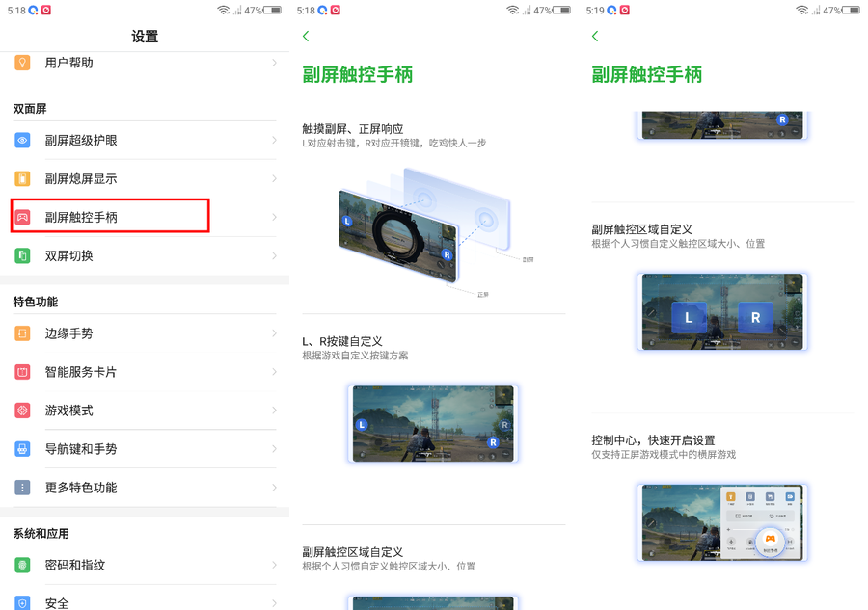Tap the L、R按键自定义 game preview image

(433, 424)
